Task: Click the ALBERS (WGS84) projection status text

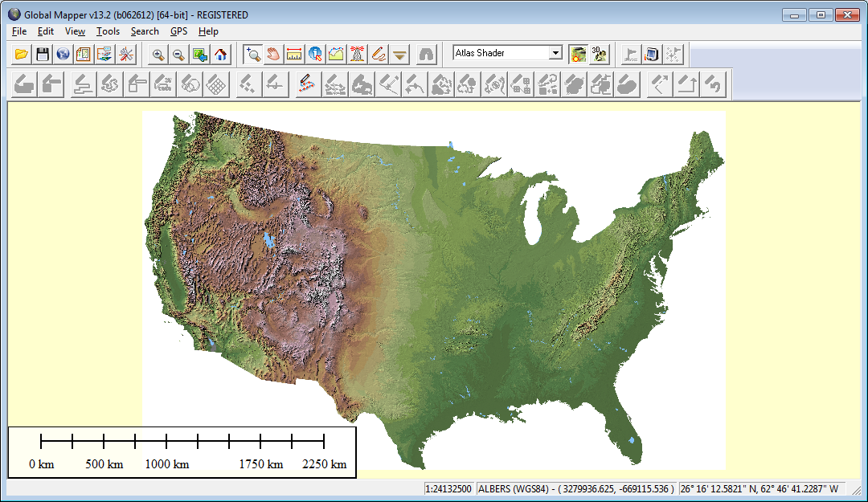Action: click(576, 488)
